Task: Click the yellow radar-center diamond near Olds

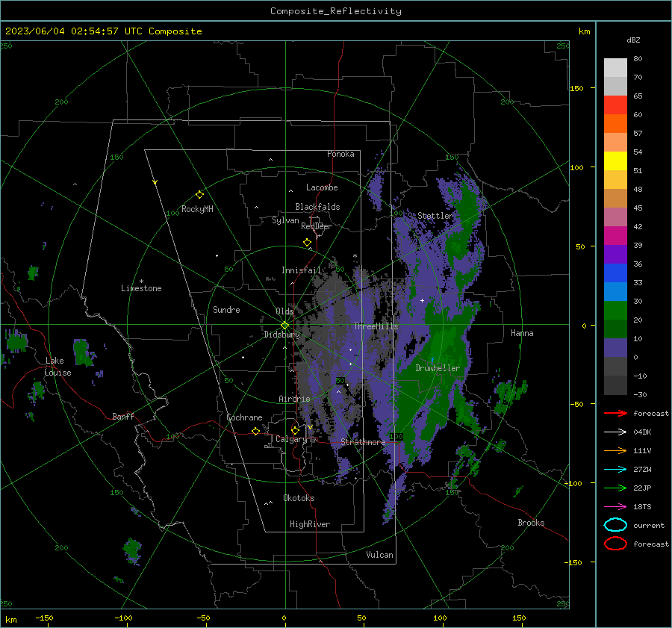Action: pyautogui.click(x=284, y=326)
